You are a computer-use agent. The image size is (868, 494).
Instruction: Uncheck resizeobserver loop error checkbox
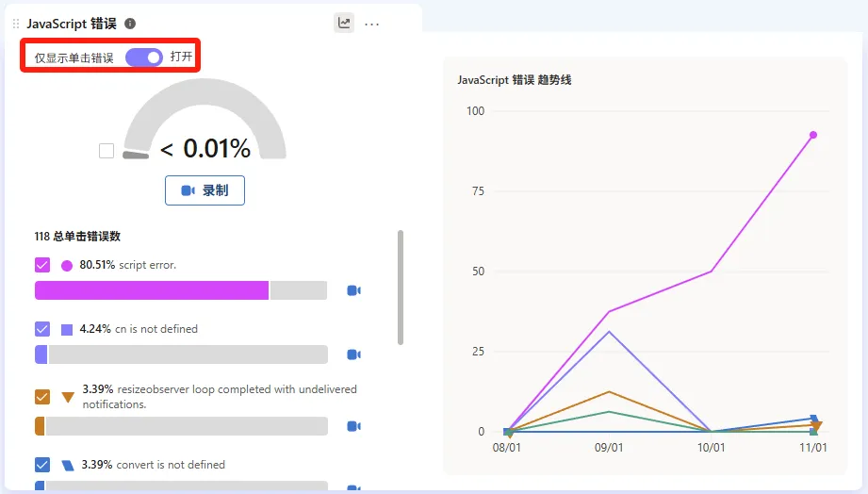point(42,397)
